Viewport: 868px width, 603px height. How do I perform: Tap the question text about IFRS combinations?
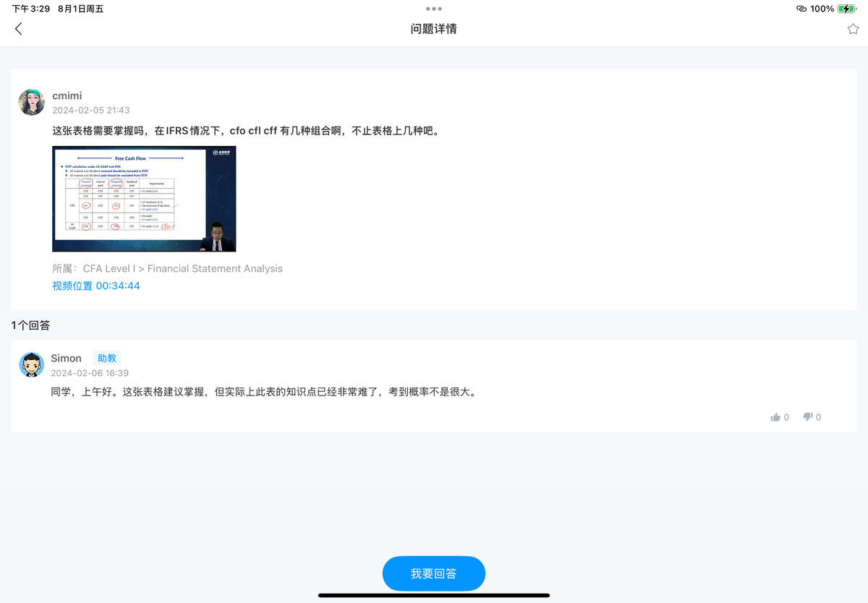(x=246, y=131)
